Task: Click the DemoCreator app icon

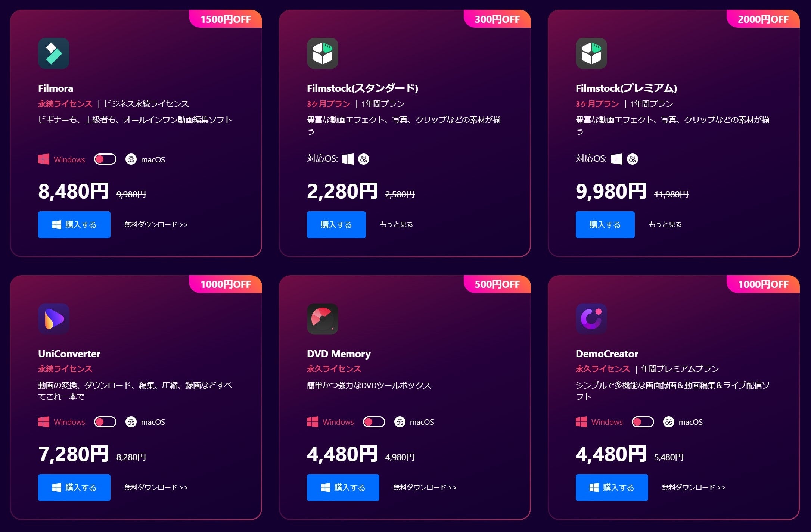Action: pyautogui.click(x=591, y=319)
